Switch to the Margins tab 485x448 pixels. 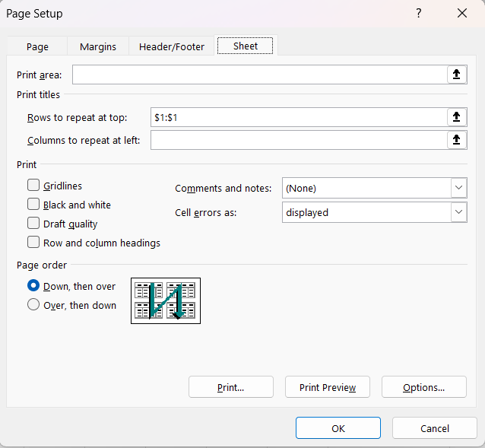[x=98, y=46]
